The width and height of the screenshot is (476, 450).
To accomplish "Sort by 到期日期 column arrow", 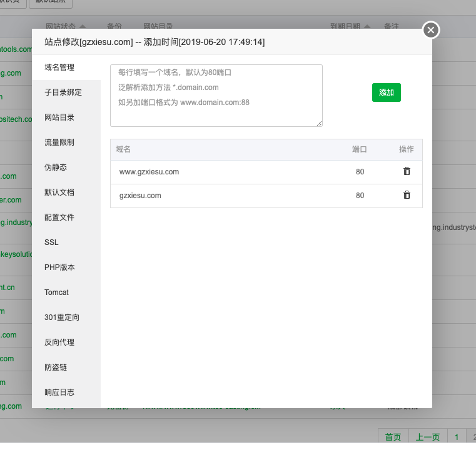I will [x=367, y=27].
